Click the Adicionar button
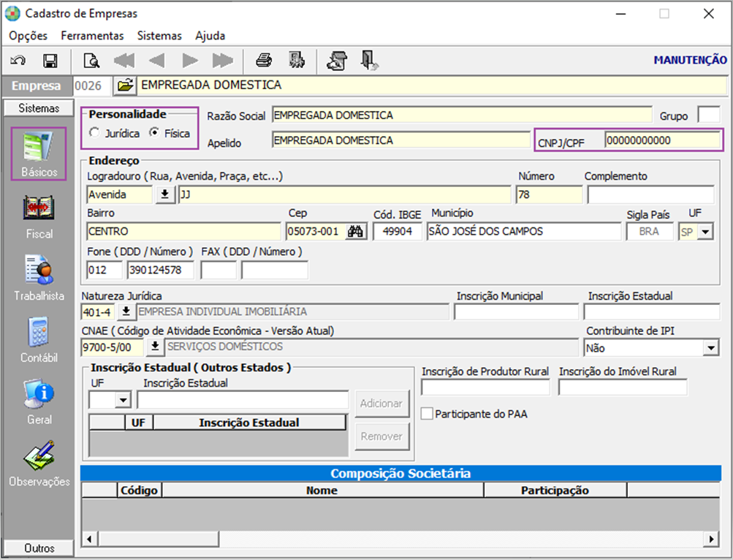Viewport: 733px width, 560px height. tap(382, 404)
